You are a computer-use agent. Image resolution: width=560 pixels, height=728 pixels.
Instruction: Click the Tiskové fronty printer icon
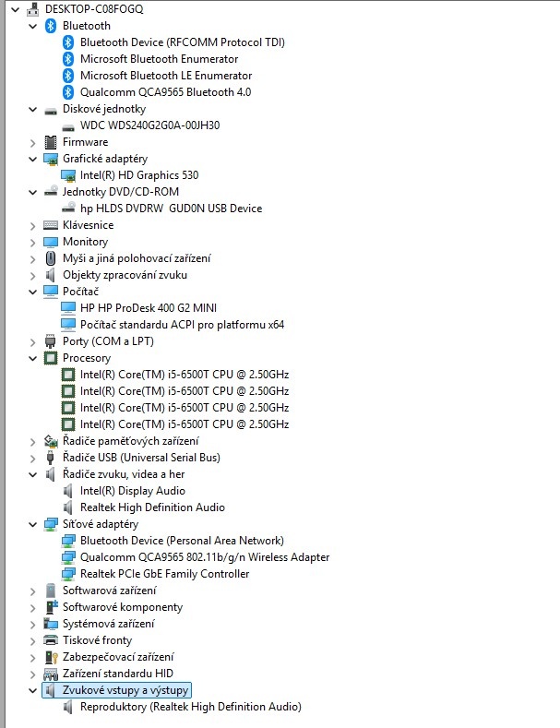[51, 640]
